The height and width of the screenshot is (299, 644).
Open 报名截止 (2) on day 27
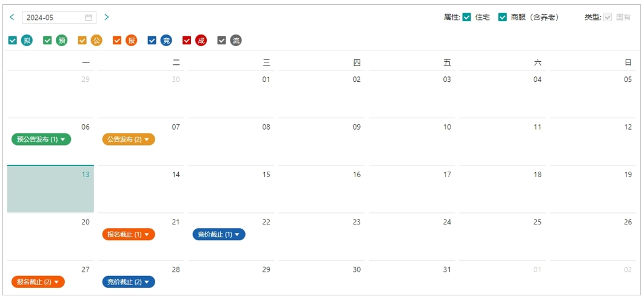[38, 282]
